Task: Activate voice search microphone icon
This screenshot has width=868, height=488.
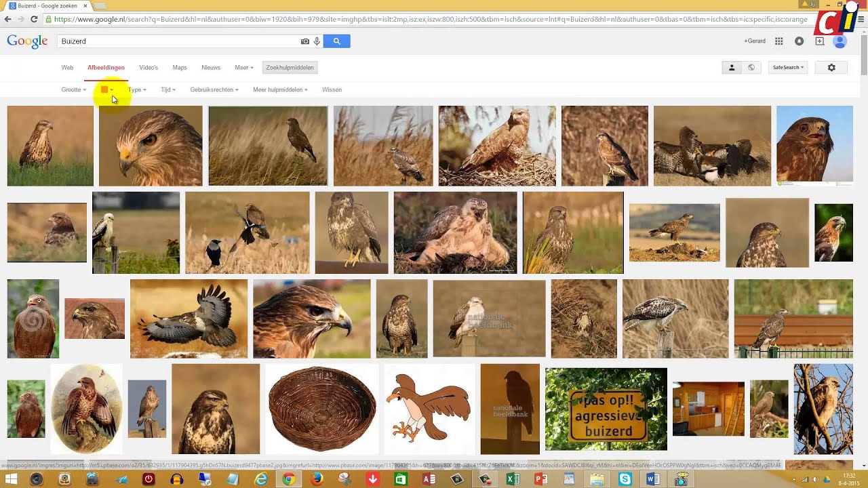Action: [x=317, y=41]
